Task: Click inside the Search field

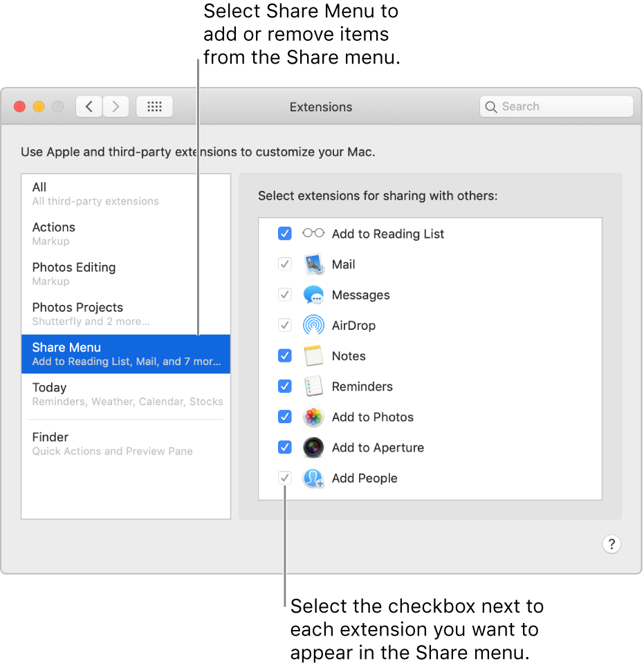Action: [x=556, y=106]
